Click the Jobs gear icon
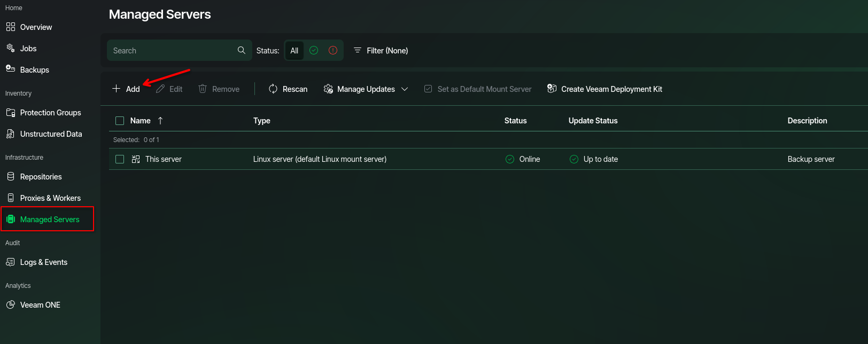868x344 pixels. [x=11, y=48]
